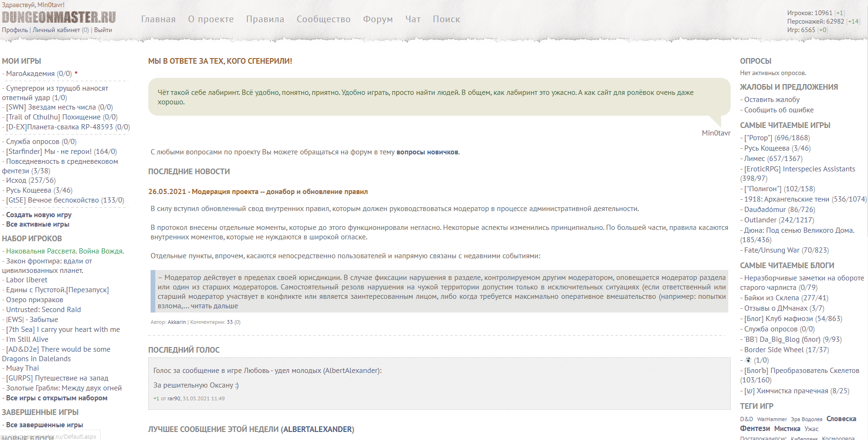Open most-read game ["Ротор"] (696/1868)

777,138
